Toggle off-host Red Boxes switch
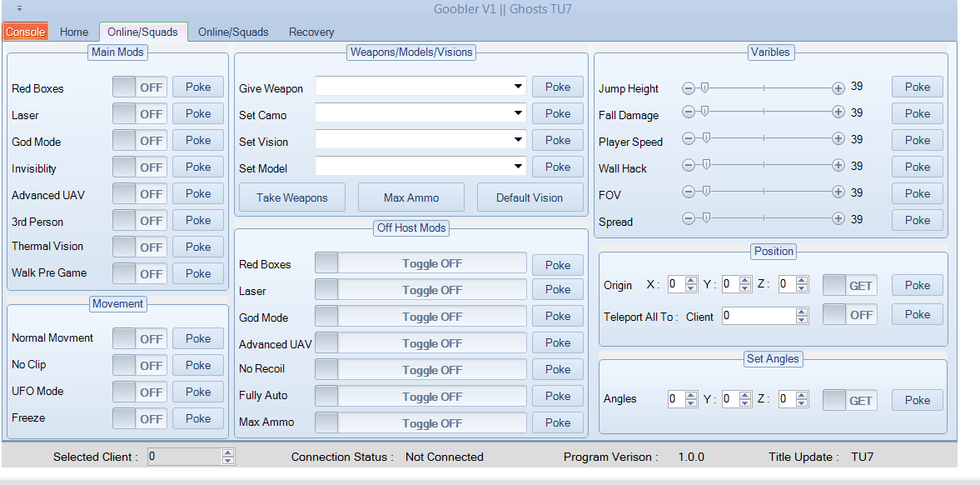The width and height of the screenshot is (980, 485). [420, 262]
